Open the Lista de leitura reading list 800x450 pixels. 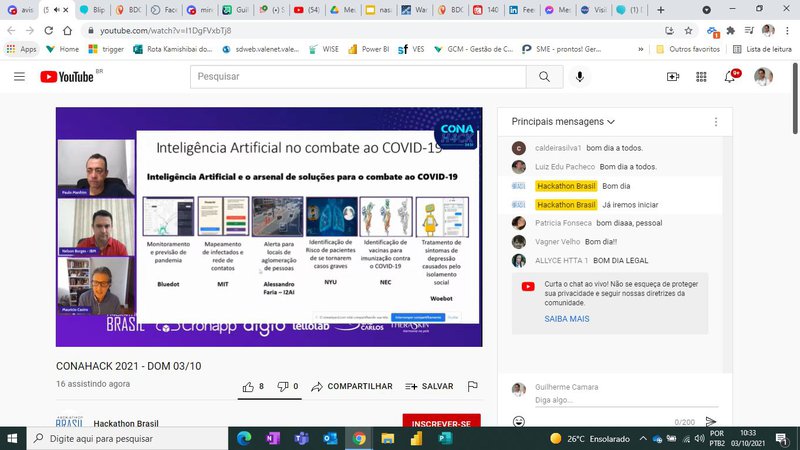[x=762, y=49]
